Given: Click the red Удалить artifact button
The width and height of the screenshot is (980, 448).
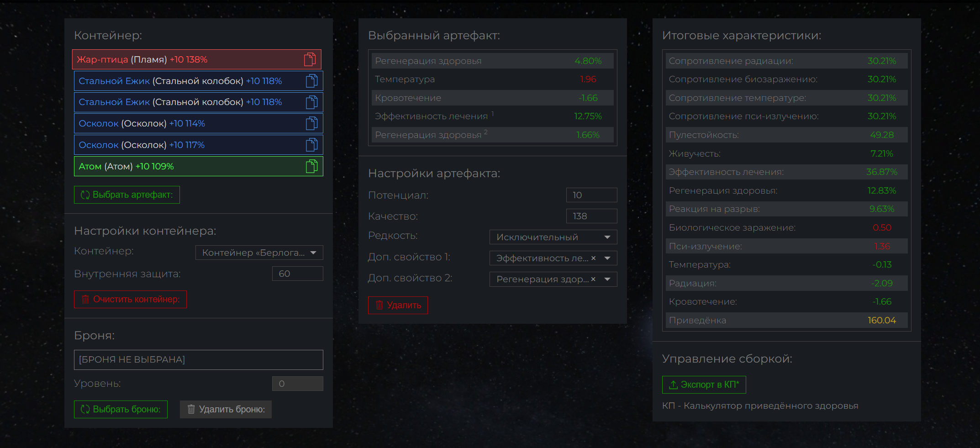Looking at the screenshot, I should point(398,305).
